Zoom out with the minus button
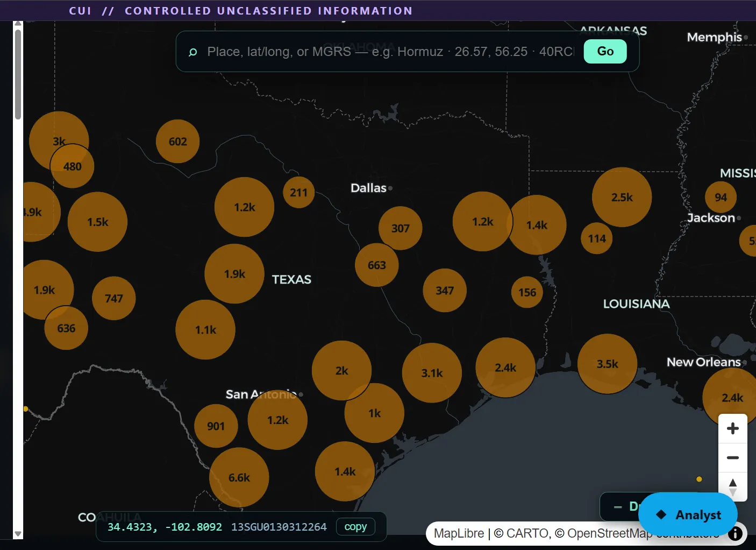The image size is (756, 550). tap(732, 458)
